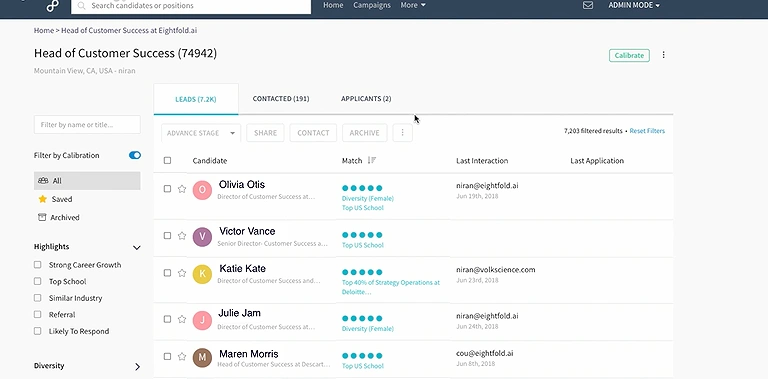Viewport: 768px width, 379px height.
Task: Click Katie Kate Top 40% Strategy Operations tag
Action: click(x=390, y=287)
